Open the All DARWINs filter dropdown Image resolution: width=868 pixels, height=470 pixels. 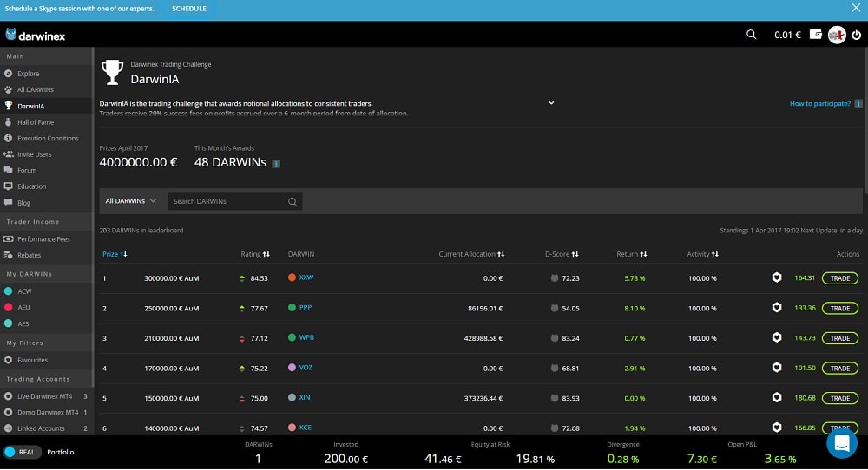130,201
